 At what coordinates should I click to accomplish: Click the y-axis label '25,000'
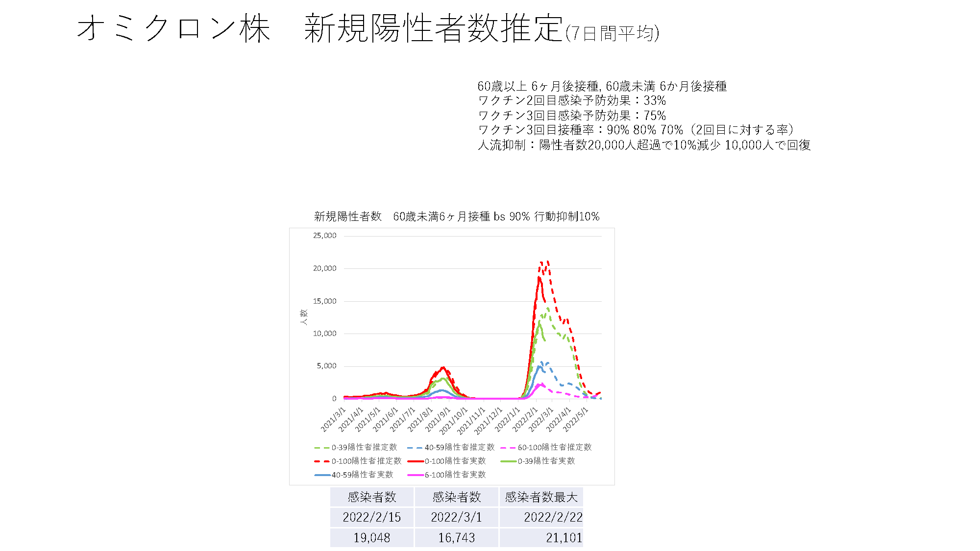click(x=325, y=236)
